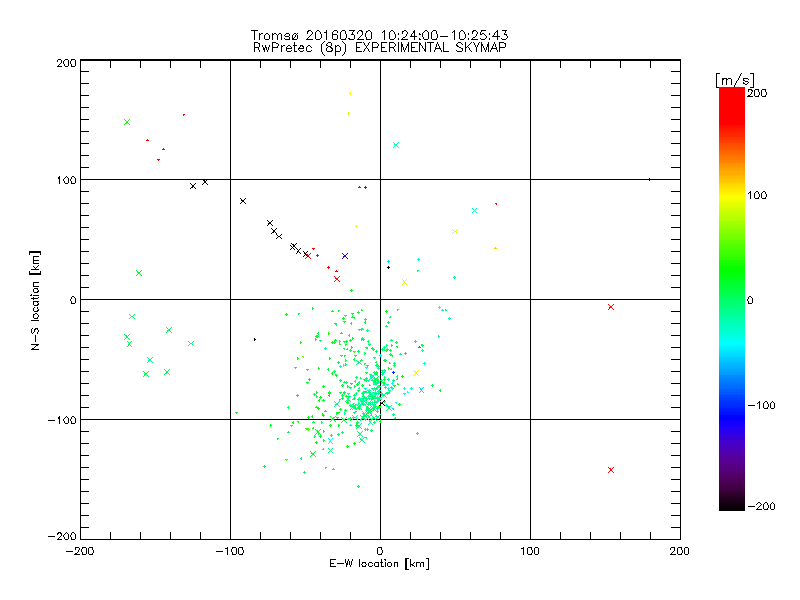Click the N-S axis "200" tick label
The height and width of the screenshot is (600, 800).
66,63
